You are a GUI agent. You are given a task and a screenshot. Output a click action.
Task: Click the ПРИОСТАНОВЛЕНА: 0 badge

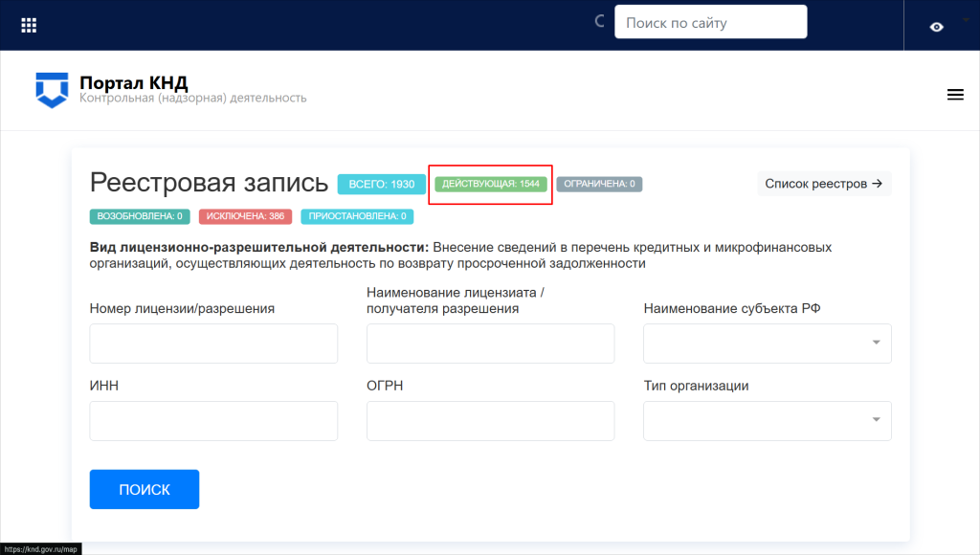357,216
